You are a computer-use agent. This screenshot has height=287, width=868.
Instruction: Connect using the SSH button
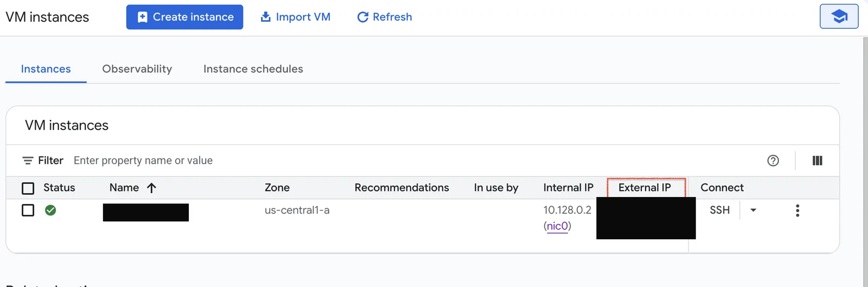pos(720,210)
